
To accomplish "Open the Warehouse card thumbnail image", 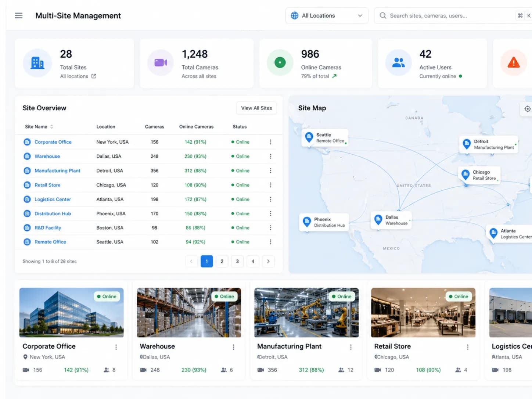I will pos(189,312).
